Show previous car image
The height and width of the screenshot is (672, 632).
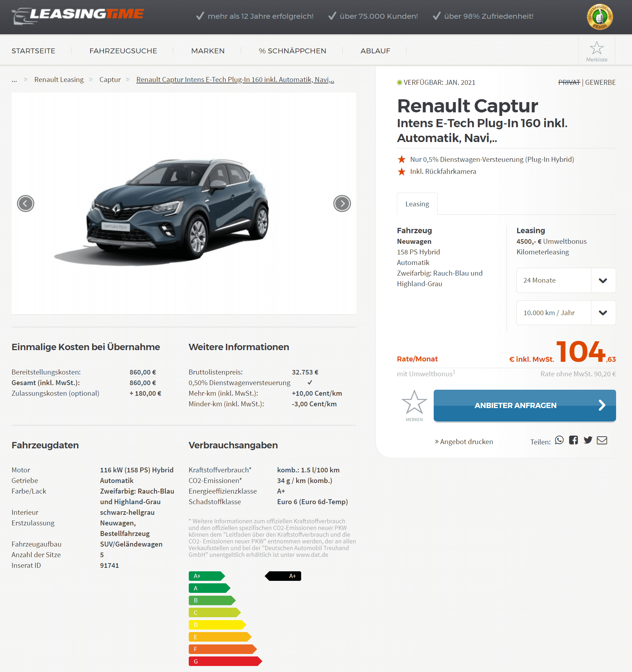click(x=25, y=204)
